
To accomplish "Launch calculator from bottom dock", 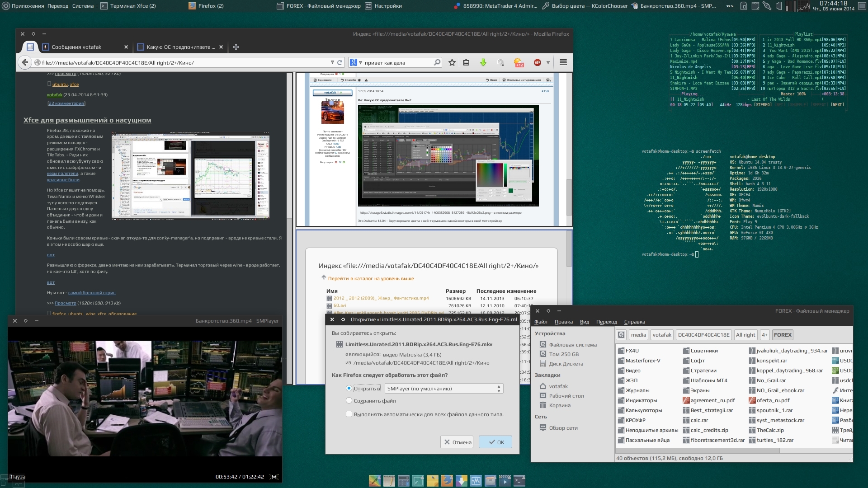I will click(403, 481).
